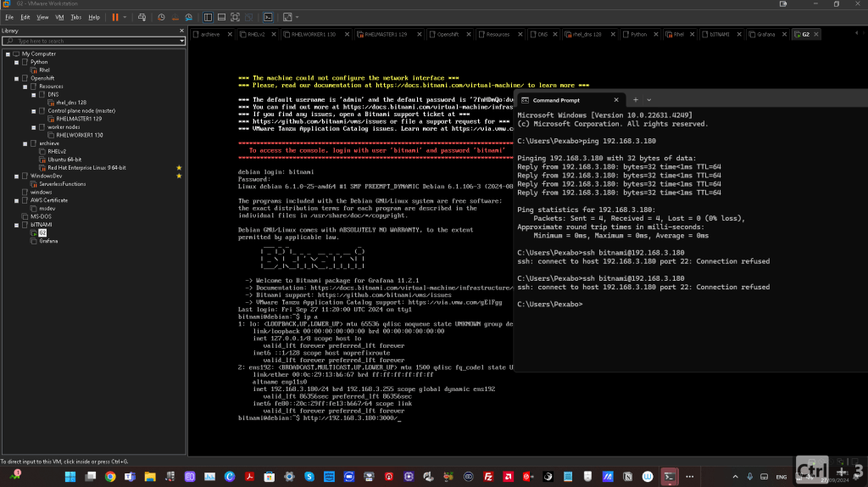Collapse the BITNAMI folder in Library

coord(17,225)
